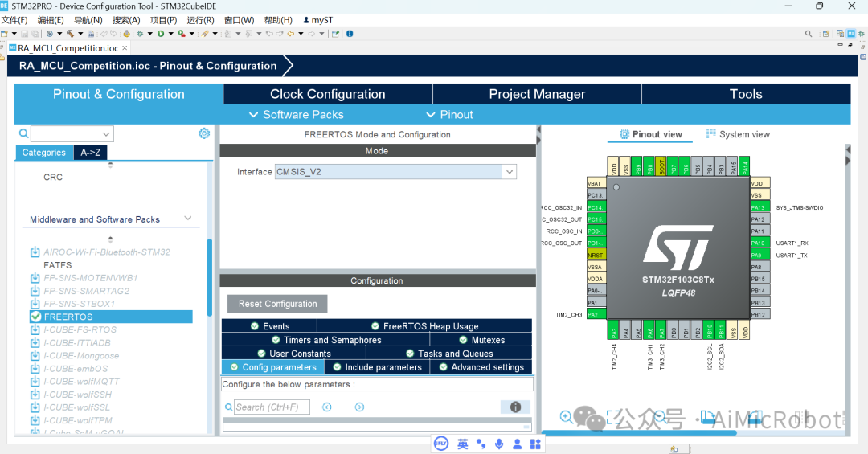Click the dark info icon in parameters panel
Viewport: 868px width, 454px height.
click(x=515, y=407)
